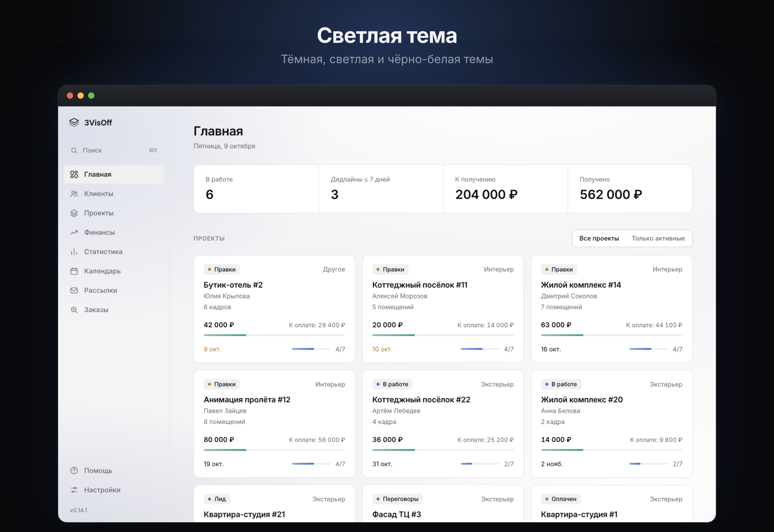Open the Квартира-студия #21 project
The image size is (774, 532).
click(x=274, y=503)
